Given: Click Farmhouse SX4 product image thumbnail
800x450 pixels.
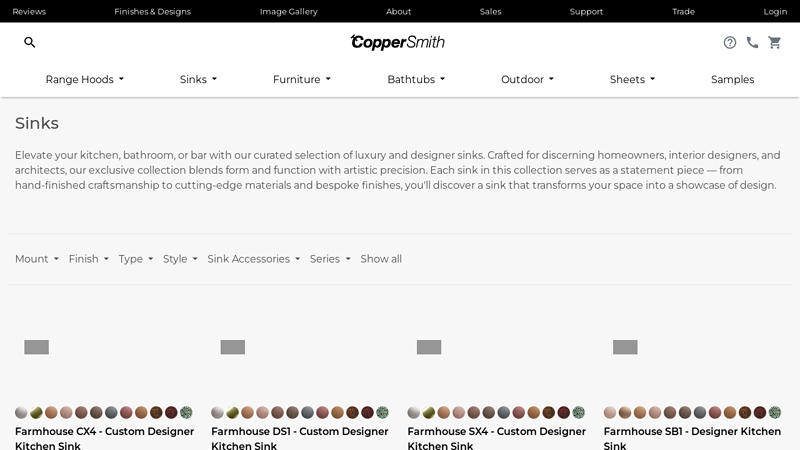Looking at the screenshot, I should 429,347.
